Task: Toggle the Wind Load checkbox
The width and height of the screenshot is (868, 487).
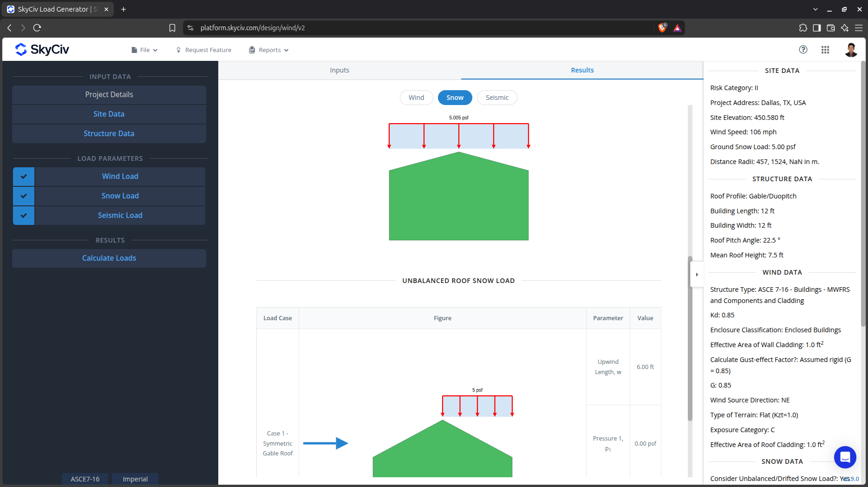Action: click(24, 177)
